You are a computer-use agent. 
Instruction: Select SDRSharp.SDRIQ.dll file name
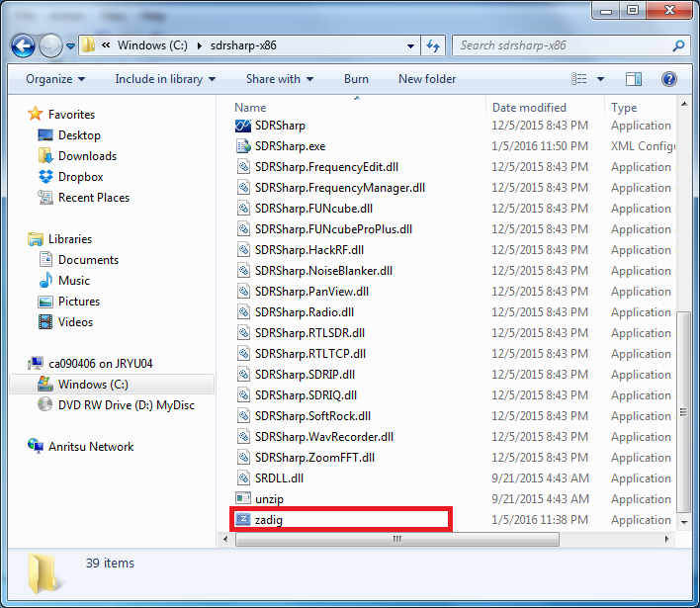tap(306, 395)
